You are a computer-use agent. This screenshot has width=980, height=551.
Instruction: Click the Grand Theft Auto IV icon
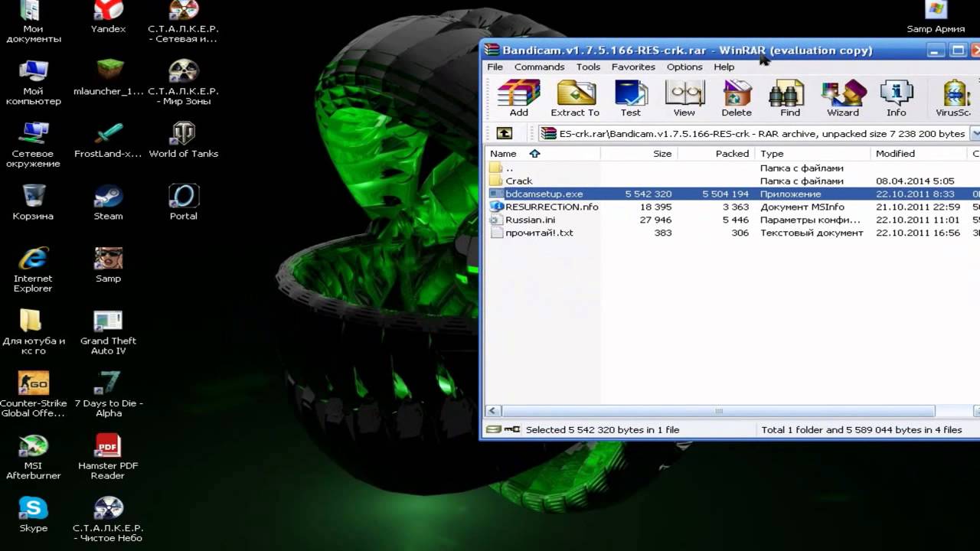tap(108, 333)
